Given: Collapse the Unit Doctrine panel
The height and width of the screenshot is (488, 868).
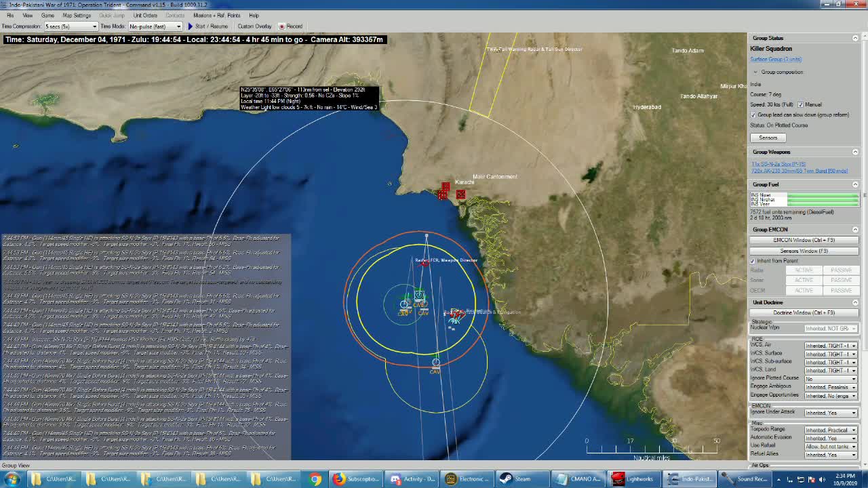Looking at the screenshot, I should [x=855, y=302].
